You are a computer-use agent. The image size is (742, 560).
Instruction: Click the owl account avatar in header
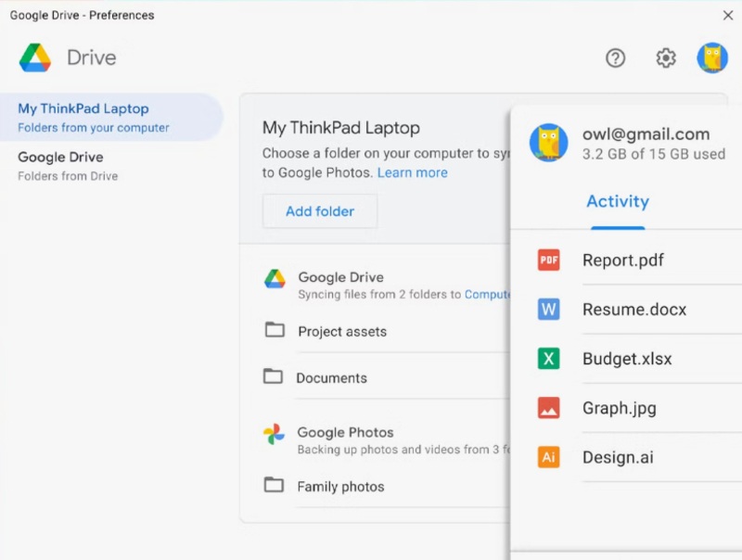pos(712,58)
